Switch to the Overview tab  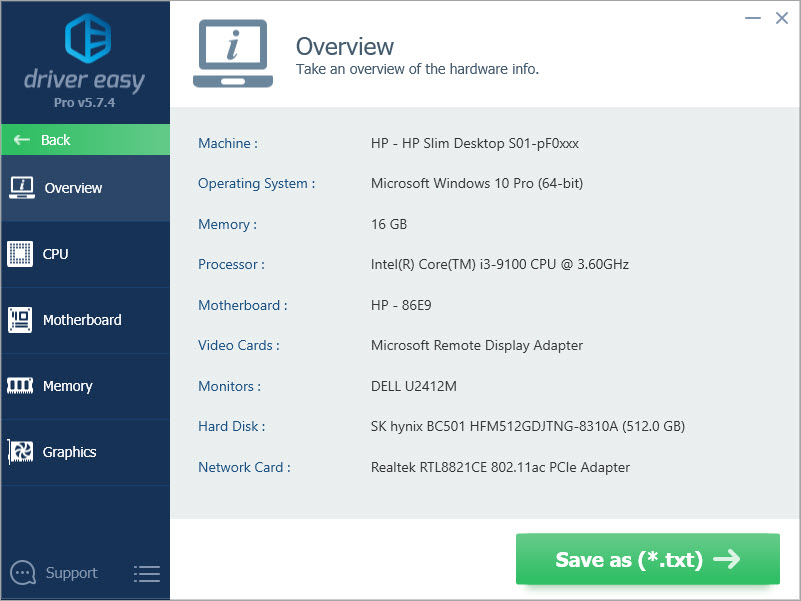click(x=73, y=188)
